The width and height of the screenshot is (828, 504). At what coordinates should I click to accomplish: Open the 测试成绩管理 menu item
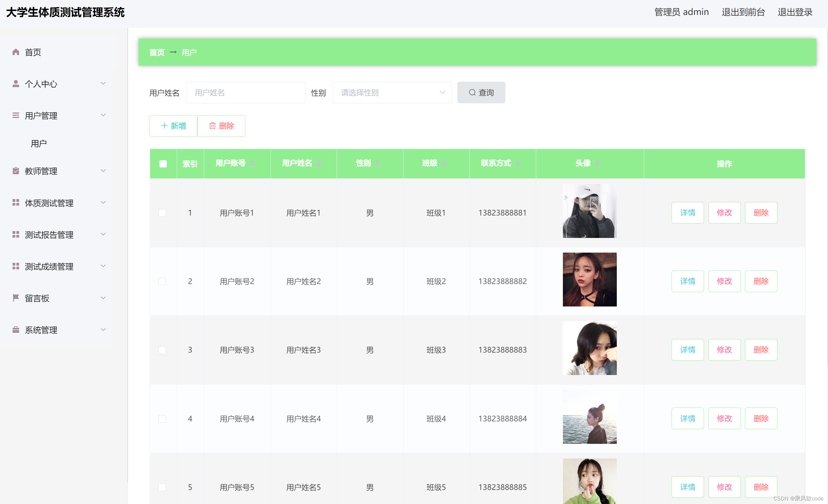coord(49,266)
